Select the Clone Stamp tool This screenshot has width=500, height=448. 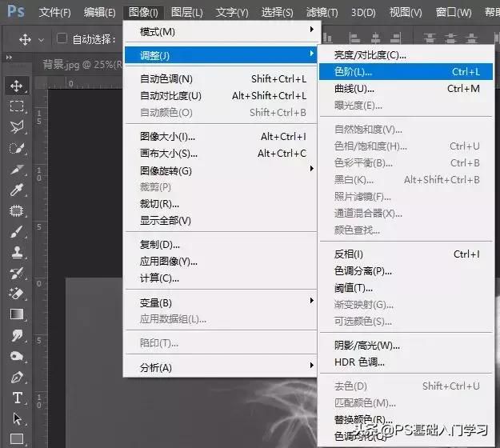(16, 252)
